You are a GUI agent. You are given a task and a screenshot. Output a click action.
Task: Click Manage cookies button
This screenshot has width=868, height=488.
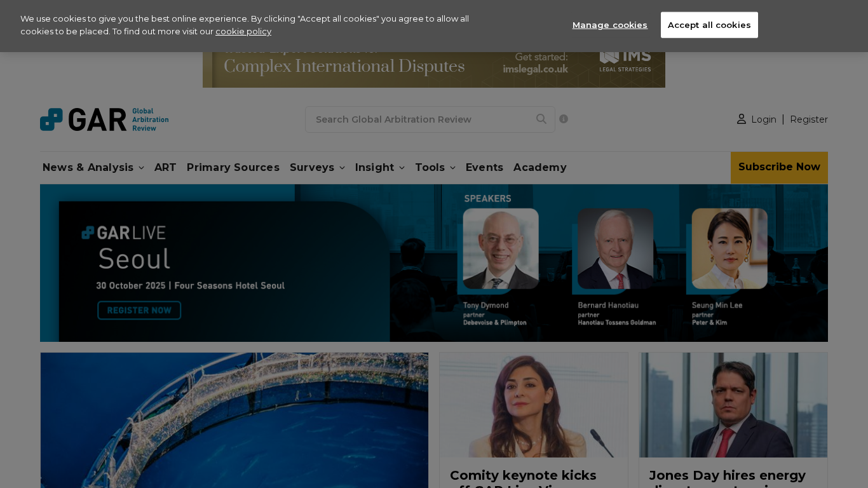click(x=610, y=25)
